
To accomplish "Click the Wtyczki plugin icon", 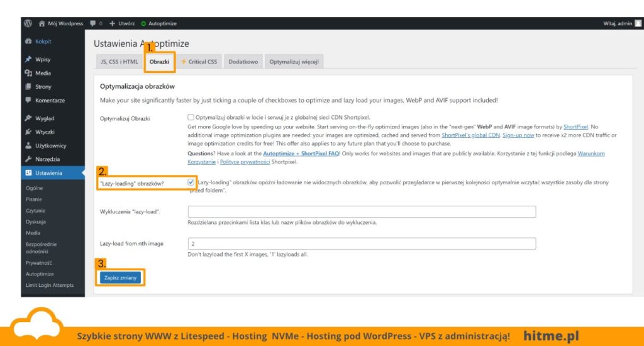I will click(x=28, y=132).
